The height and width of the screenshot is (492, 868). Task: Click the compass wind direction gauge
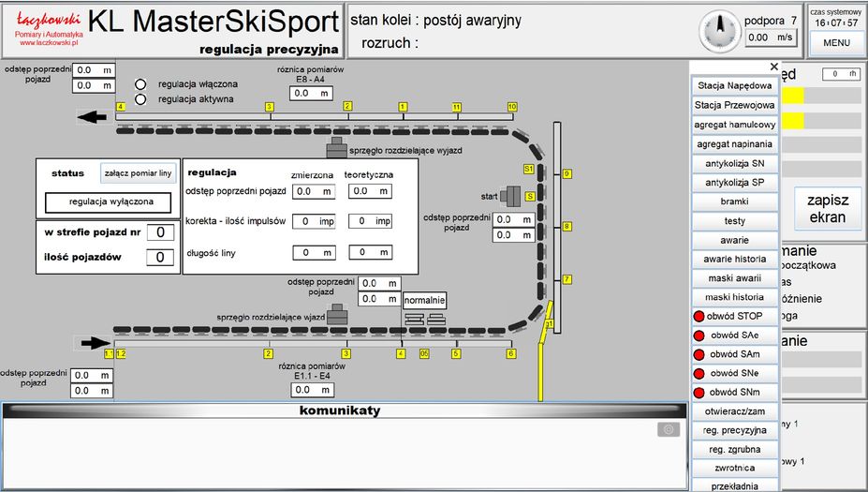point(720,31)
